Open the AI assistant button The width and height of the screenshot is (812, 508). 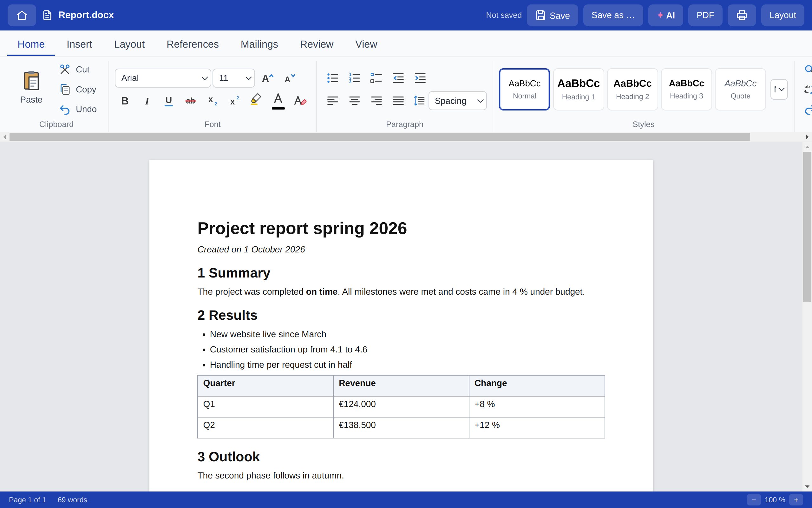(666, 15)
